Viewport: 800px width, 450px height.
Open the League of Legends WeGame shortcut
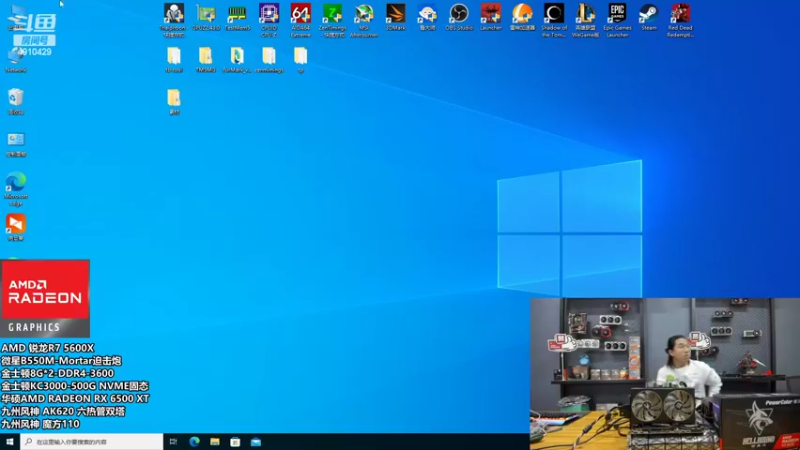point(585,20)
